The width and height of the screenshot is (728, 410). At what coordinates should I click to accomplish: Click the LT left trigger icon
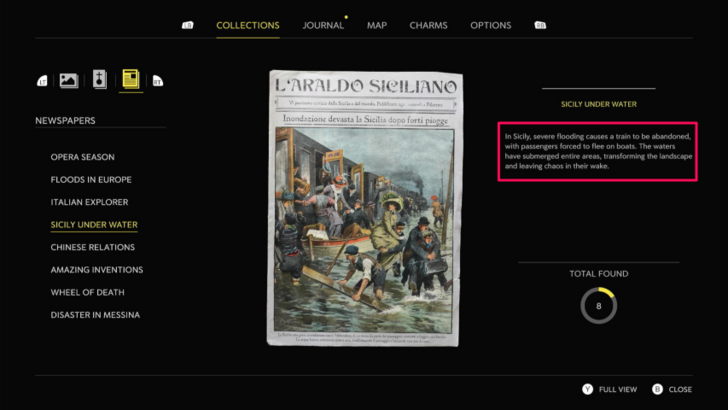click(42, 81)
